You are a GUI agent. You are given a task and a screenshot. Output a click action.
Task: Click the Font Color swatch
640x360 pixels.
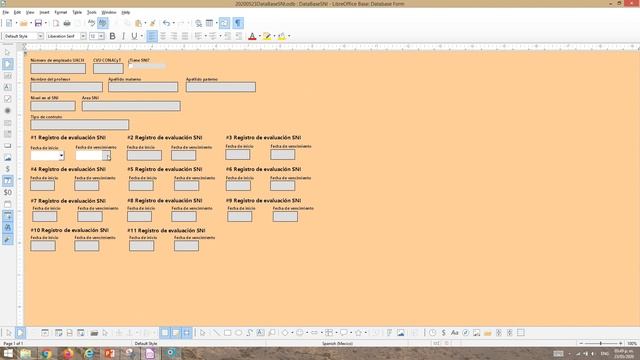(252, 36)
